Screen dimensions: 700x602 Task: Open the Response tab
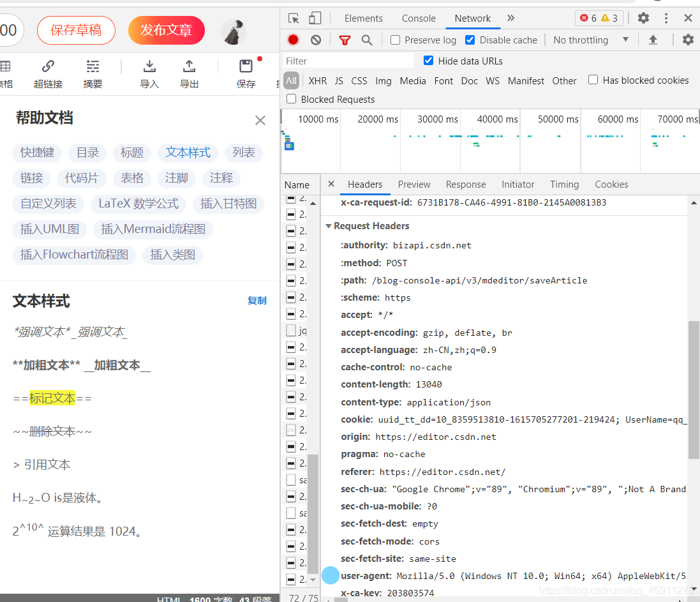[466, 184]
